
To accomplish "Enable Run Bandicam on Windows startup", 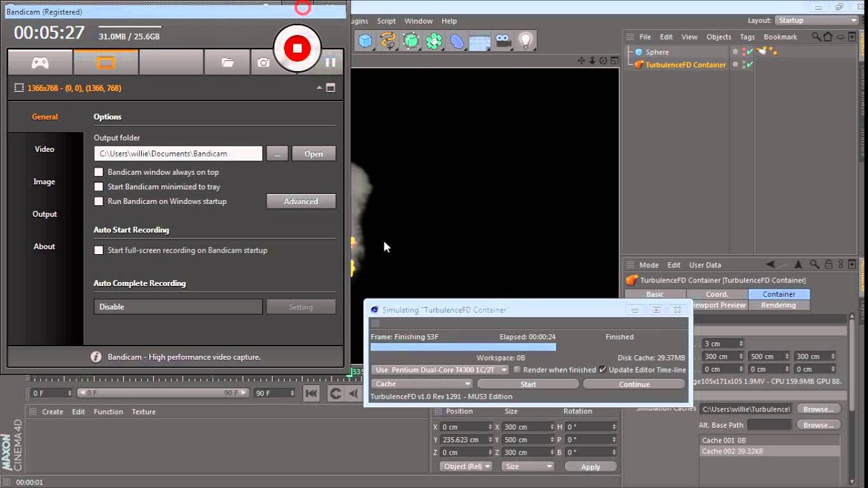I will (99, 201).
